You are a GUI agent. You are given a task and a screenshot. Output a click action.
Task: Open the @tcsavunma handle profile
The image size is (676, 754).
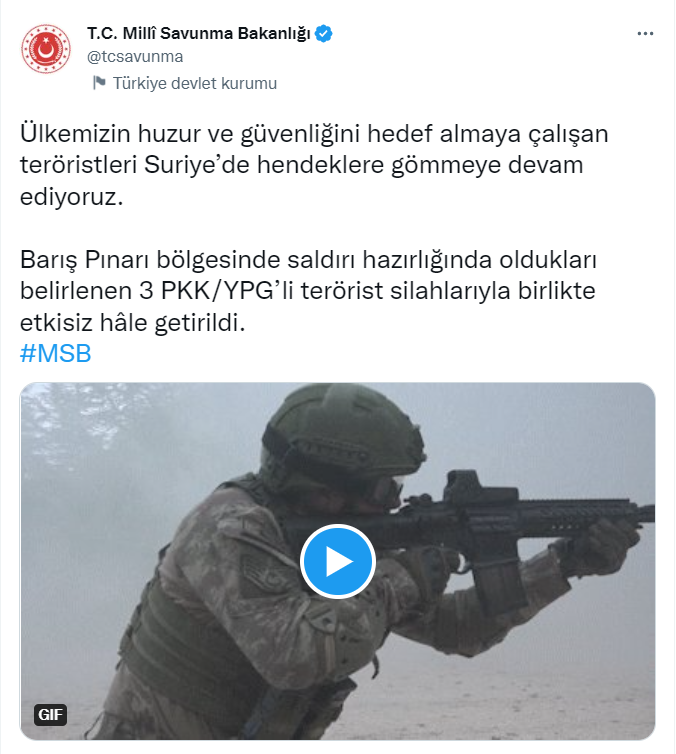click(x=135, y=57)
